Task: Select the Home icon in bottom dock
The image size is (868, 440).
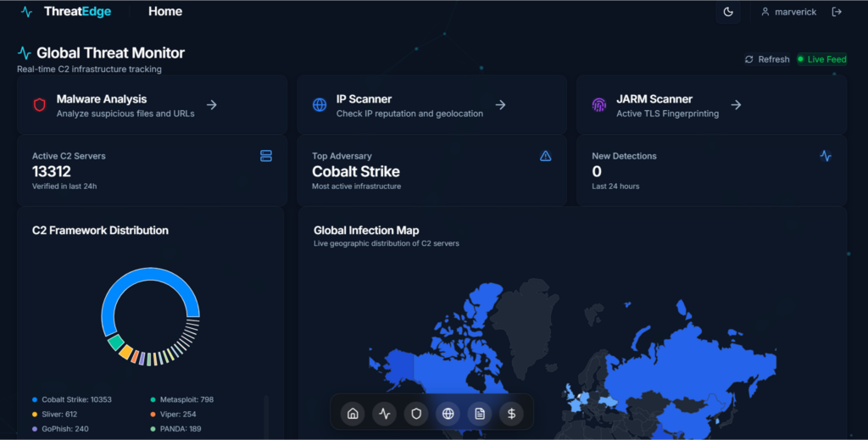Action: click(x=353, y=414)
